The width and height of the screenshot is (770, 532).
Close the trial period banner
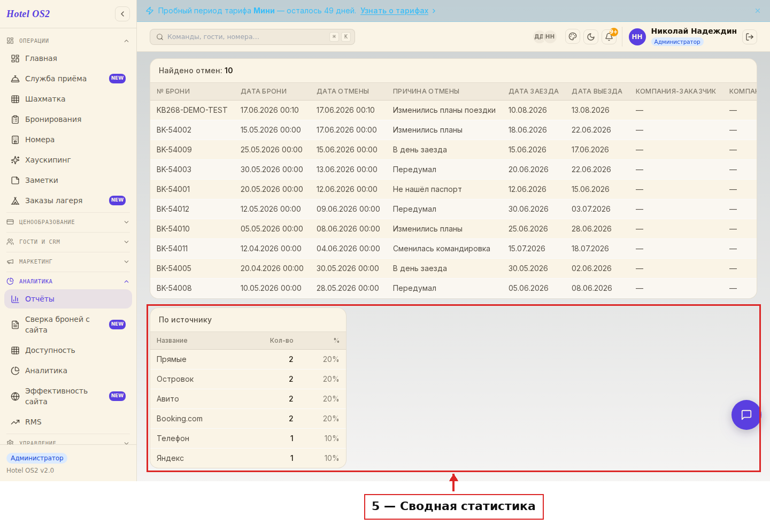[x=758, y=11]
